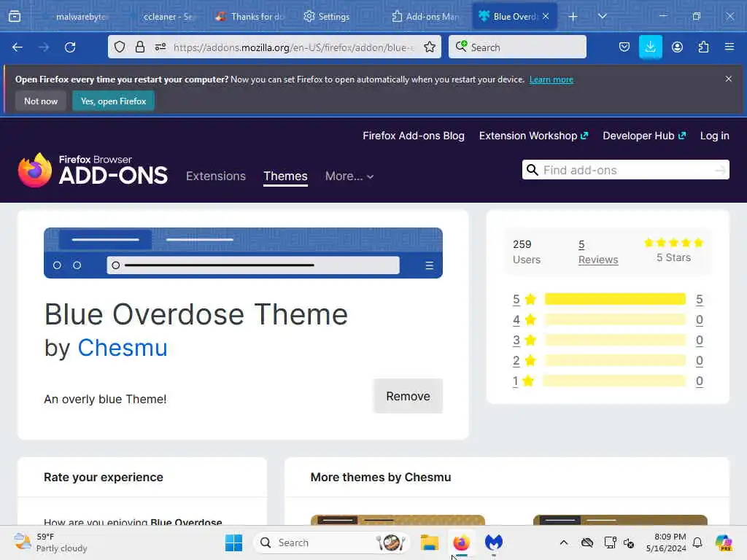This screenshot has width=747, height=560.
Task: Open the Firefox account icon
Action: point(677,47)
